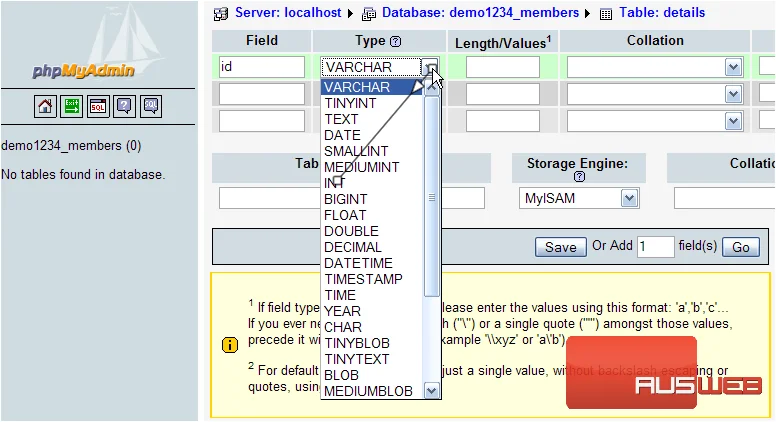Click the third row Field name input
Image resolution: width=776 pixels, height=422 pixels.
(262, 121)
